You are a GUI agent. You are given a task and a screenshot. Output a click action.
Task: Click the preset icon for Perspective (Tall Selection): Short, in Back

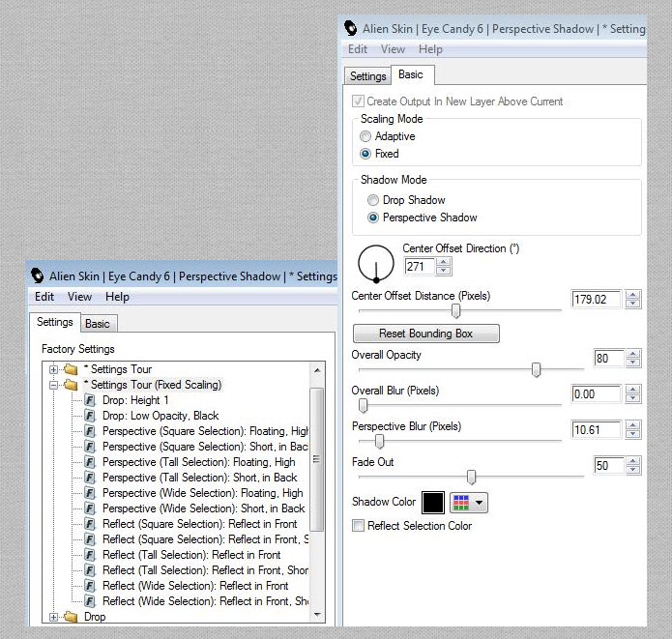90,478
